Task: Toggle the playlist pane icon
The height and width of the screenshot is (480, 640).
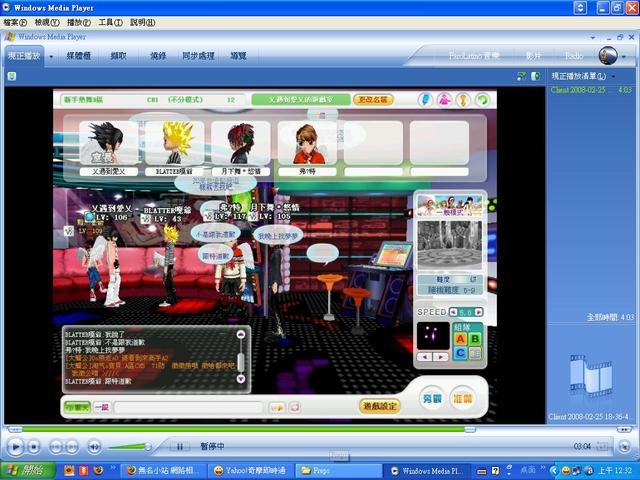Action: (536, 76)
